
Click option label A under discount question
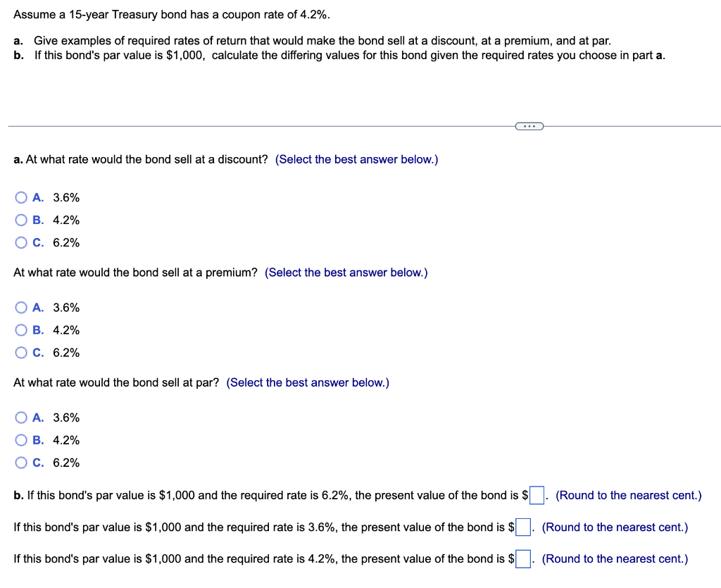click(x=38, y=198)
